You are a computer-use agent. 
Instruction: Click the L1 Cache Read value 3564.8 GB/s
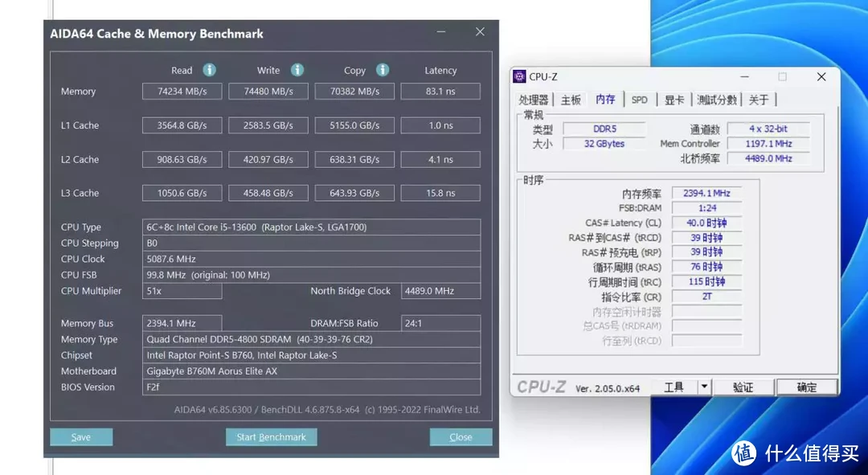[x=182, y=125]
